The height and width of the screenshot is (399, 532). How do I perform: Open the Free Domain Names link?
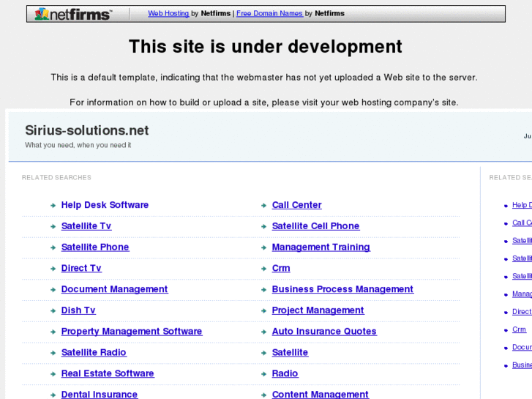(x=269, y=13)
